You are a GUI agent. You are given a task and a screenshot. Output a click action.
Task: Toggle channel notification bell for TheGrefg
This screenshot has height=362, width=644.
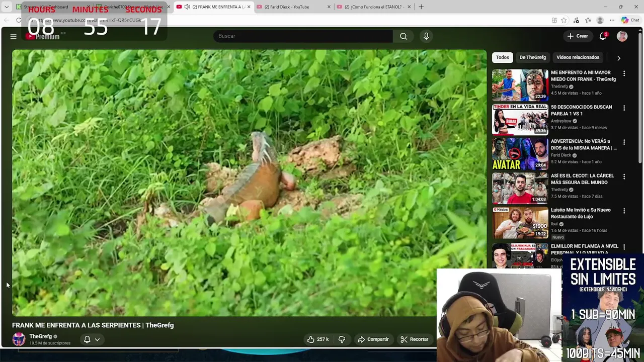[x=87, y=339]
